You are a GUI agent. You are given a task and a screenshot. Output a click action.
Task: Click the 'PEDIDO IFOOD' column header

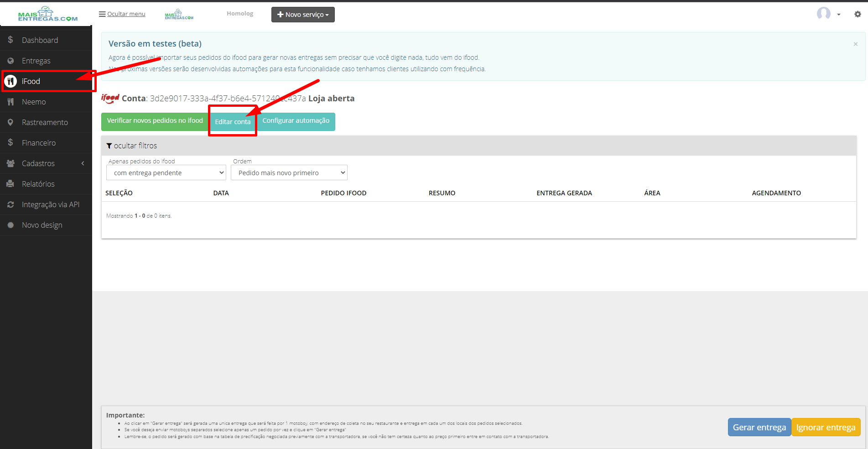343,193
